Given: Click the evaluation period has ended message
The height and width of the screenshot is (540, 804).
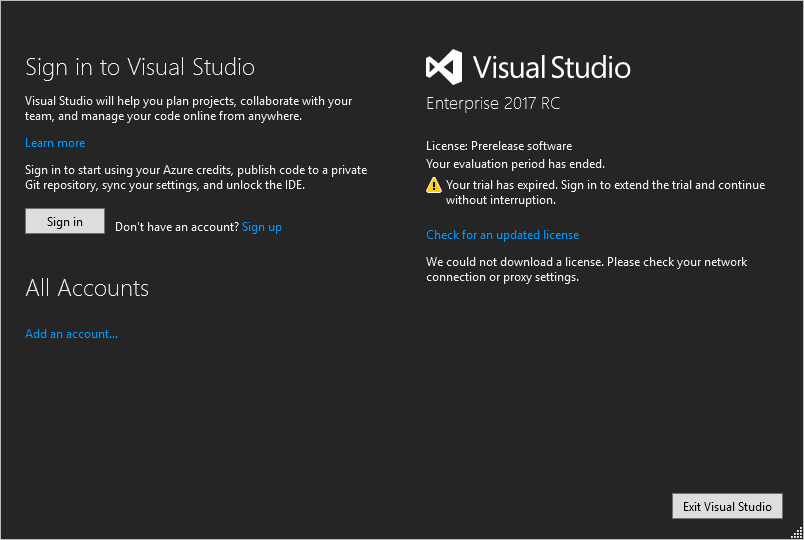Looking at the screenshot, I should [515, 164].
